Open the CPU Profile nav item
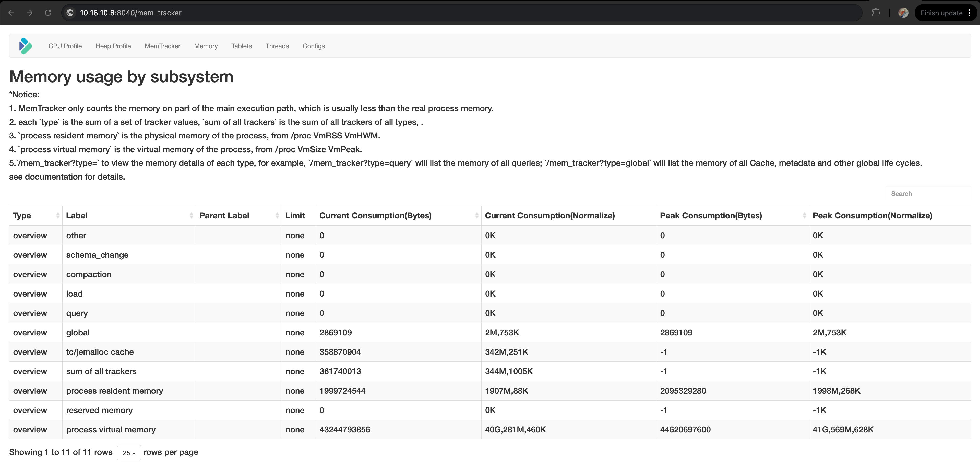980x469 pixels. point(65,46)
